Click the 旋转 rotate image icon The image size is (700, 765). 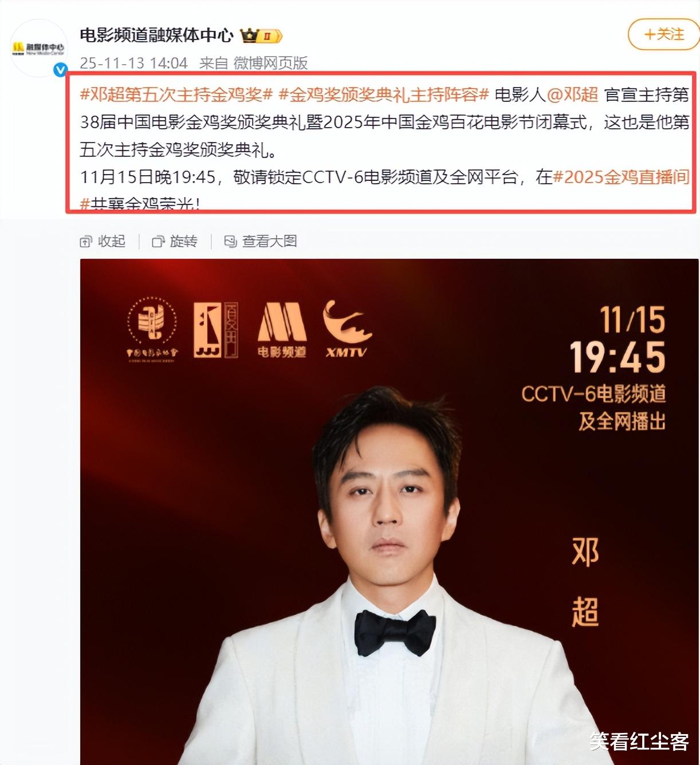point(158,242)
